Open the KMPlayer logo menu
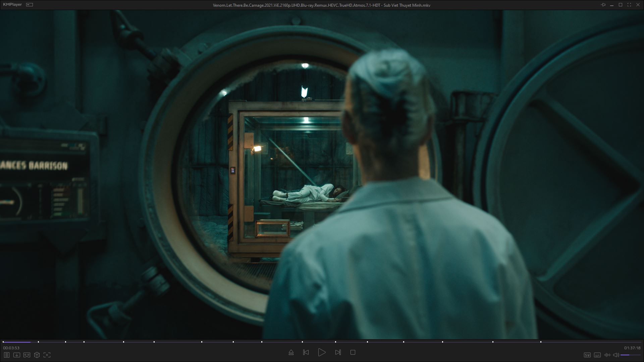 pyautogui.click(x=12, y=5)
